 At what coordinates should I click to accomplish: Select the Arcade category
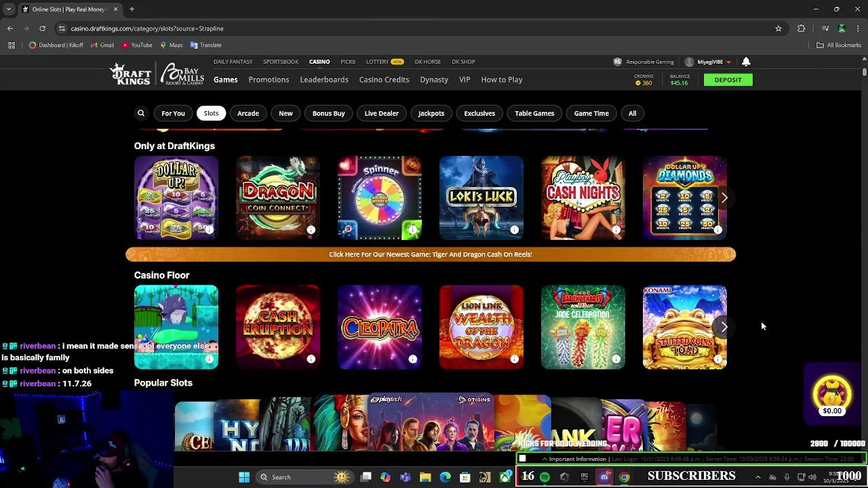pos(248,113)
